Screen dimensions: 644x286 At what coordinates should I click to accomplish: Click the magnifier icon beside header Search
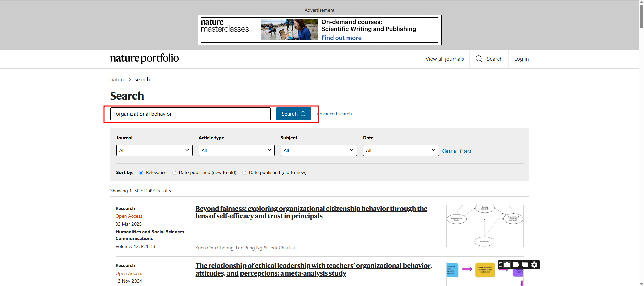479,59
